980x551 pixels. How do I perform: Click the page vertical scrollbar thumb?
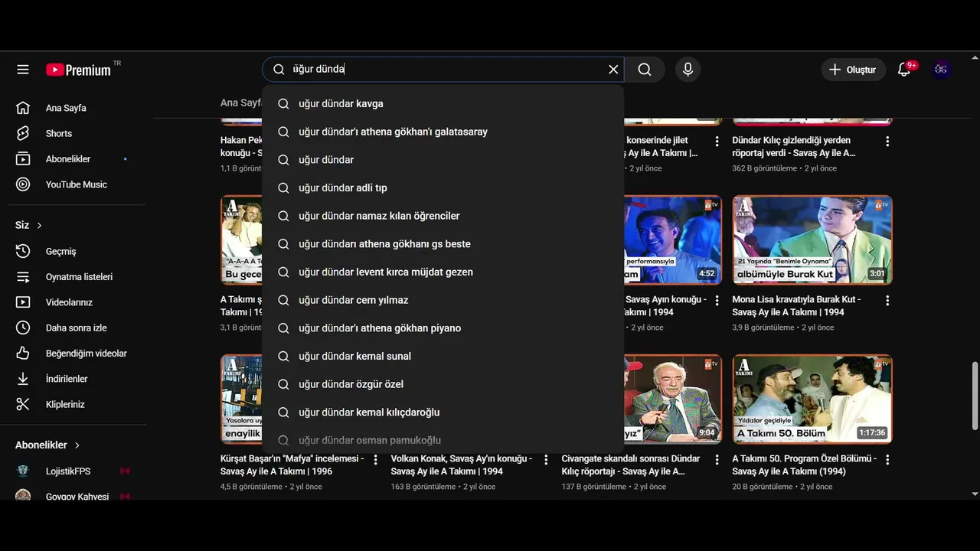975,396
